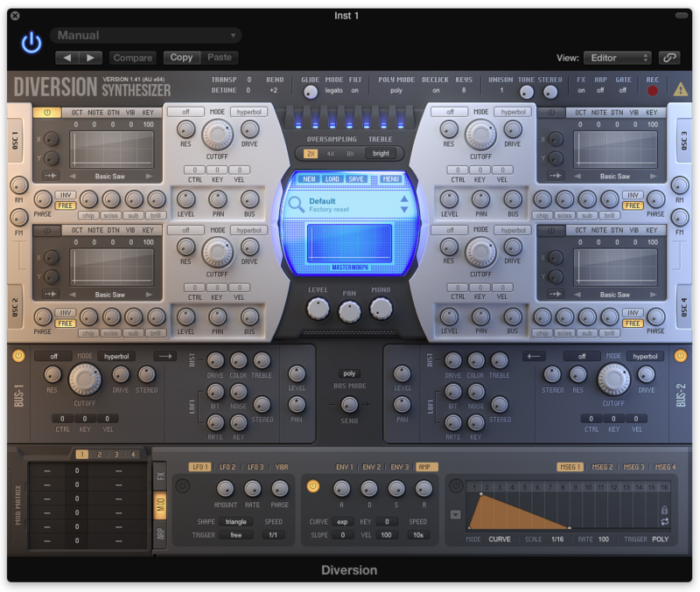Toggle LFO 1 power button
Screen dimensions: 700x592
pos(182,485)
